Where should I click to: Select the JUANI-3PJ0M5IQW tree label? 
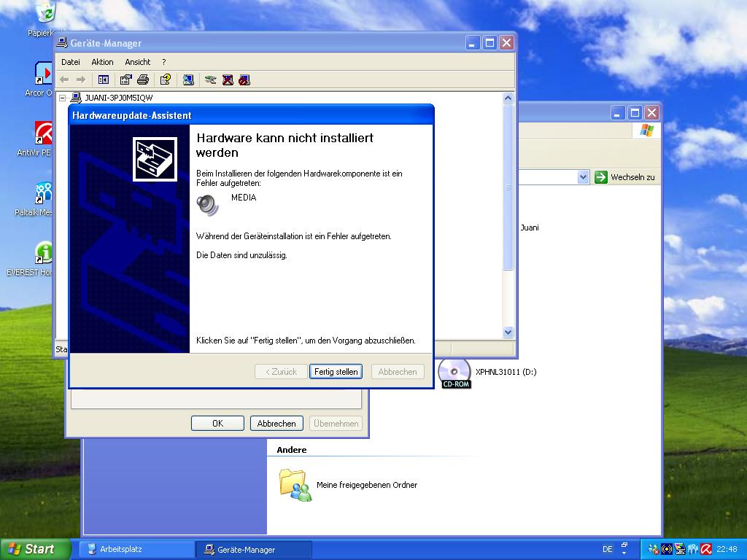tap(119, 98)
